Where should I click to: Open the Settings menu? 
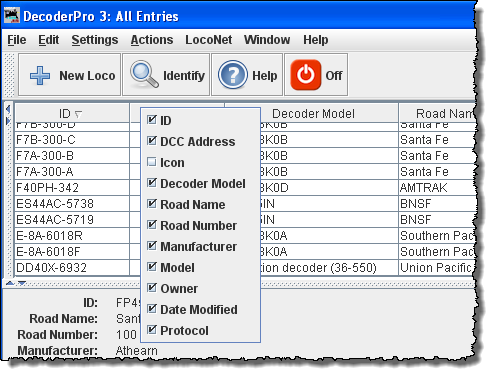tap(95, 40)
